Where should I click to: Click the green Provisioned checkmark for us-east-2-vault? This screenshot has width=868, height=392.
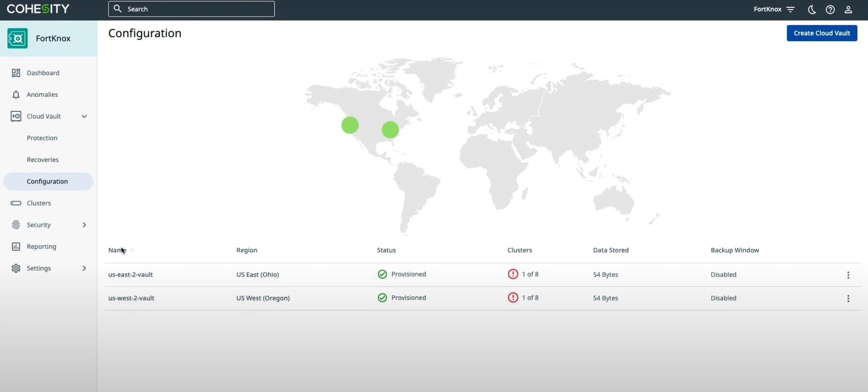coord(382,274)
